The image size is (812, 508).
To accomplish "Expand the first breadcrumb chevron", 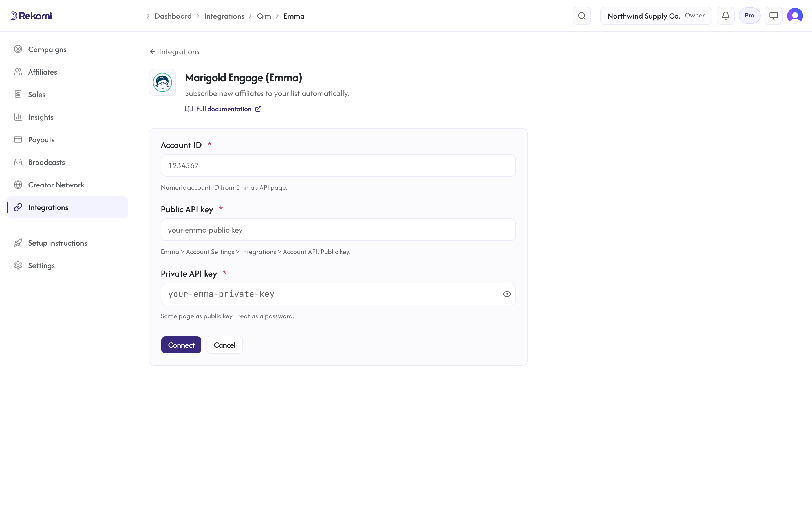I will (x=148, y=16).
